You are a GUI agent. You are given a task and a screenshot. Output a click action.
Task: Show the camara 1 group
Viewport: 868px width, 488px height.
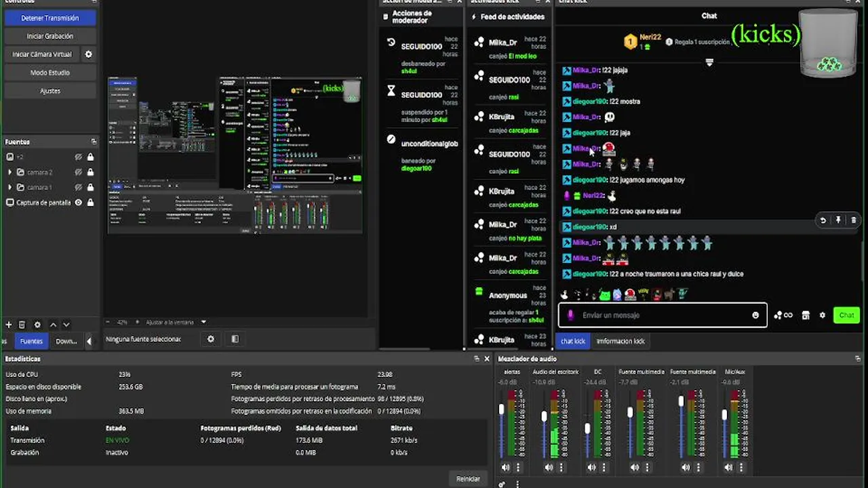pos(79,187)
